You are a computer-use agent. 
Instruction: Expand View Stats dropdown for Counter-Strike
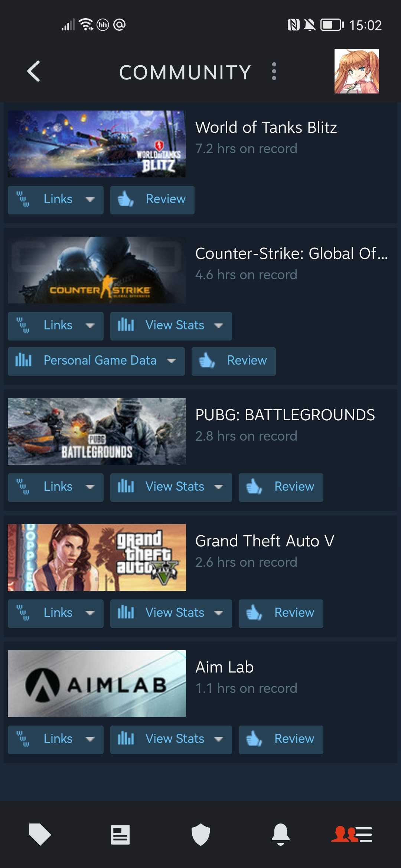171,326
